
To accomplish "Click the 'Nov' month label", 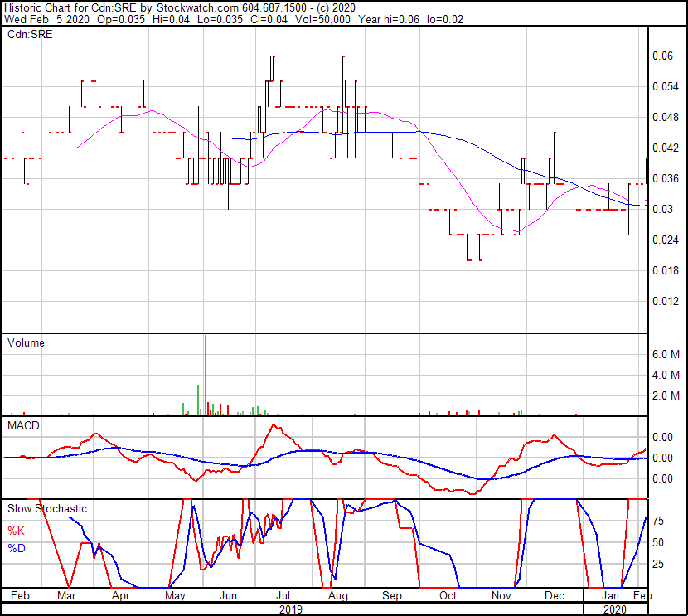I will point(501,596).
